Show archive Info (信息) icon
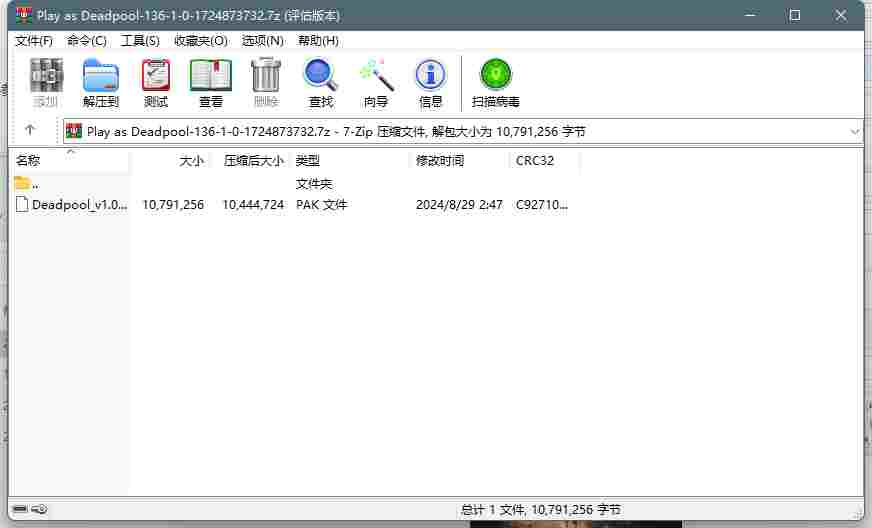Screen dimensions: 872x528 [430, 82]
